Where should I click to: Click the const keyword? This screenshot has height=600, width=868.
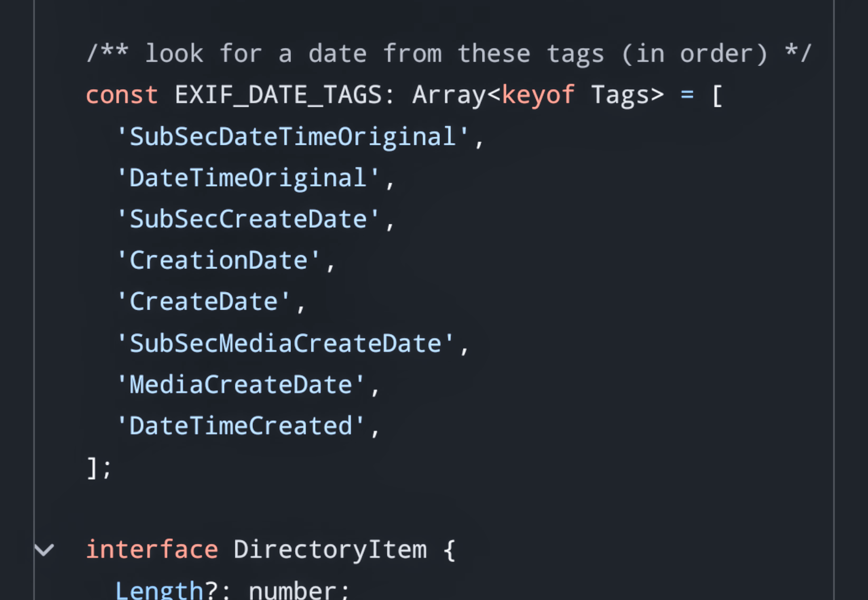122,96
